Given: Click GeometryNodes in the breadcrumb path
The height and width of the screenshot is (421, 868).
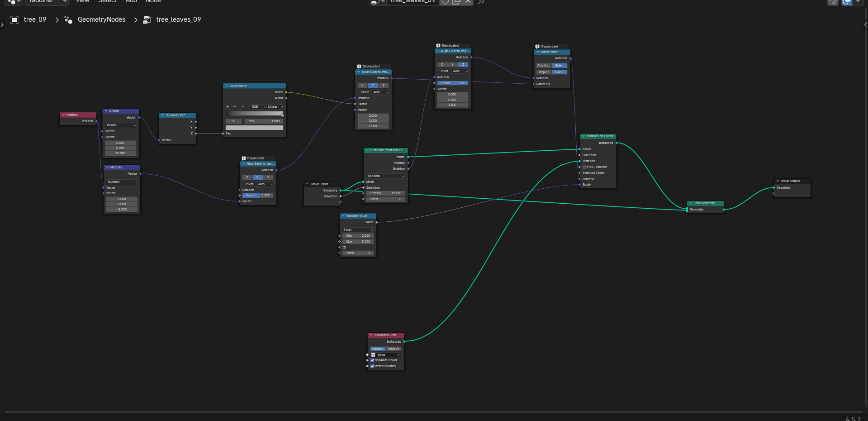Looking at the screenshot, I should click(101, 19).
